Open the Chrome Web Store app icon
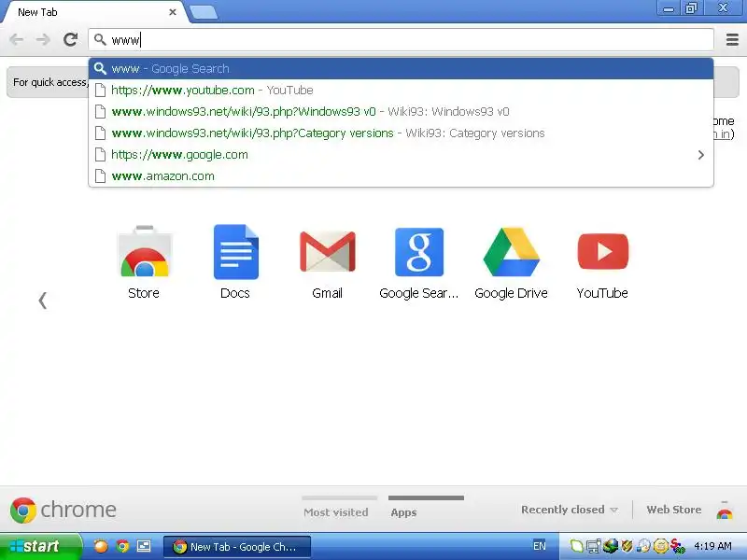This screenshot has width=747, height=560. 144,251
